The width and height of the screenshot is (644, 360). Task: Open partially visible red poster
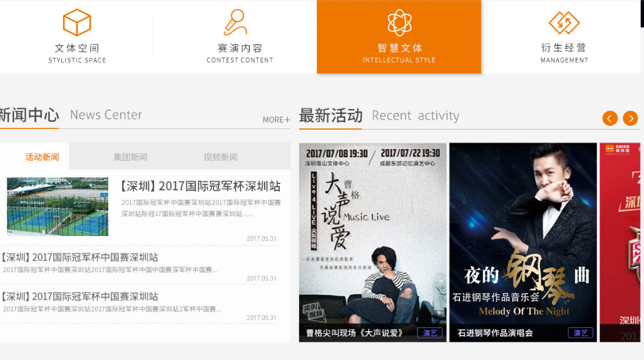(620, 242)
